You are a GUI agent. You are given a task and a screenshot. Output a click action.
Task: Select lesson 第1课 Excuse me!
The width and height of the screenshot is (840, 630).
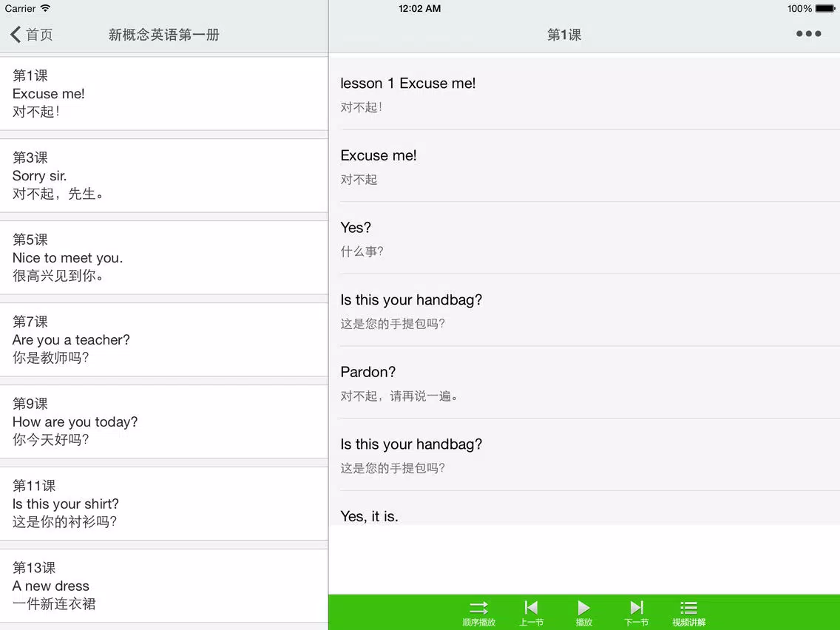164,93
